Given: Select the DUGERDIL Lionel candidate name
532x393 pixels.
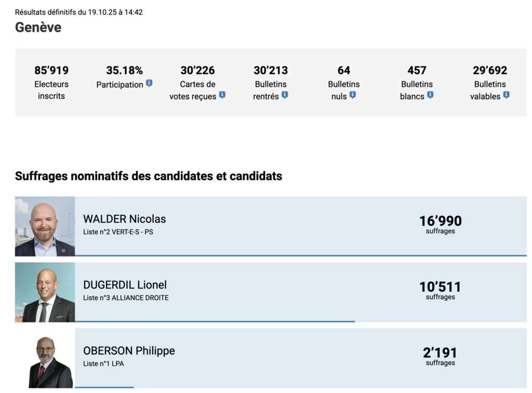Looking at the screenshot, I should [x=125, y=285].
